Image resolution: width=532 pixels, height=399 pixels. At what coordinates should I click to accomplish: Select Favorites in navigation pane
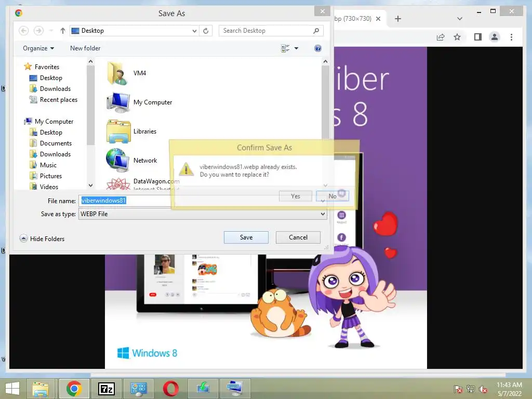click(x=42, y=67)
